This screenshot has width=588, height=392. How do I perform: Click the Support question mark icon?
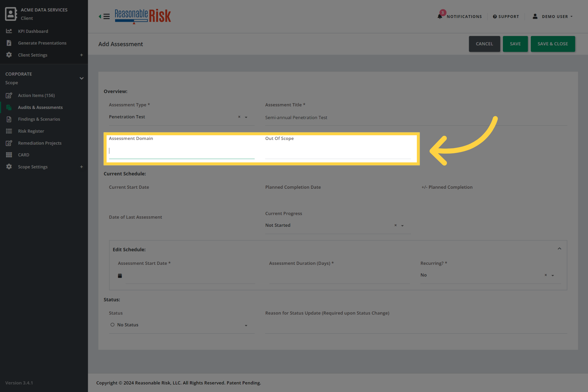(495, 17)
